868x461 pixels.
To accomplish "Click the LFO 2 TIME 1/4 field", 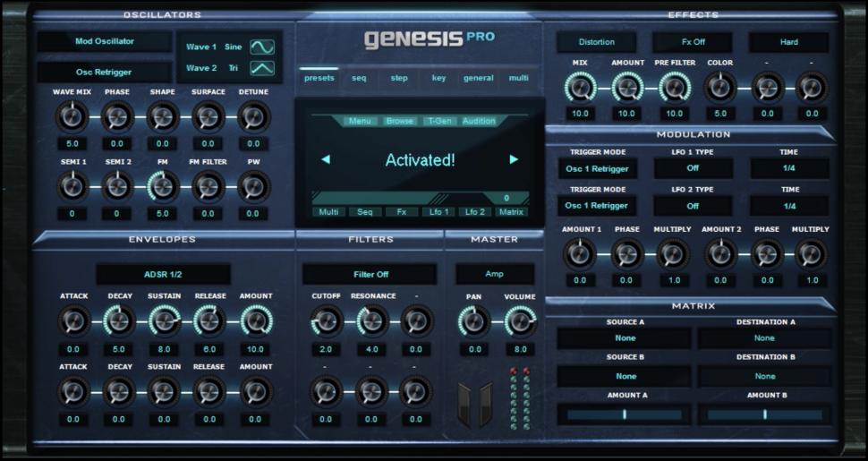I will click(790, 206).
